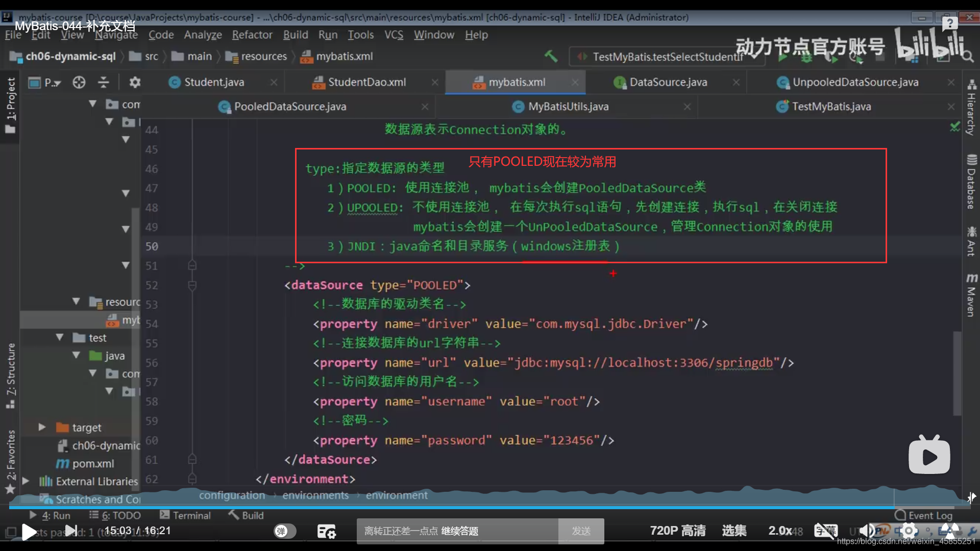980x551 pixels.
Task: Collapse the resources folder in tree
Action: pos(76,302)
